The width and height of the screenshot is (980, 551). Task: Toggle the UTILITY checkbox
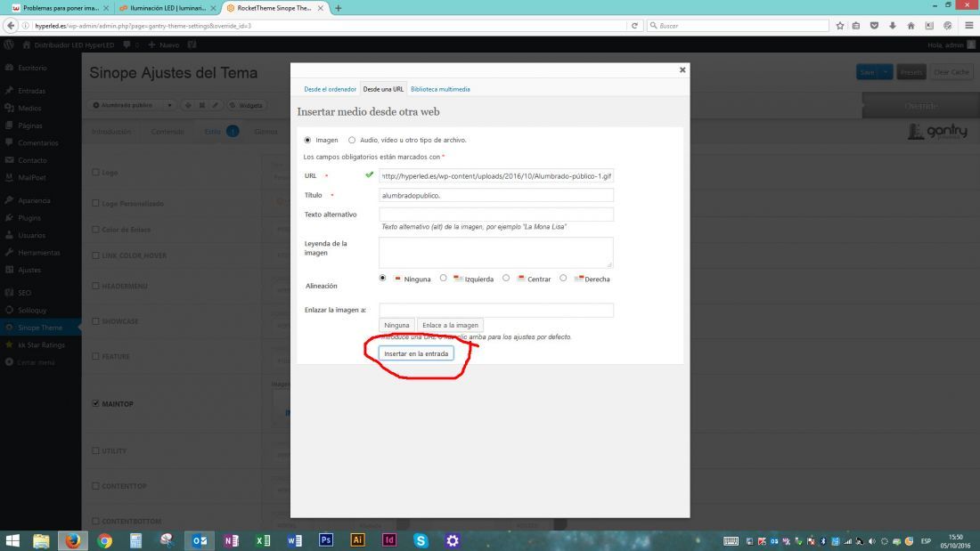[95, 450]
